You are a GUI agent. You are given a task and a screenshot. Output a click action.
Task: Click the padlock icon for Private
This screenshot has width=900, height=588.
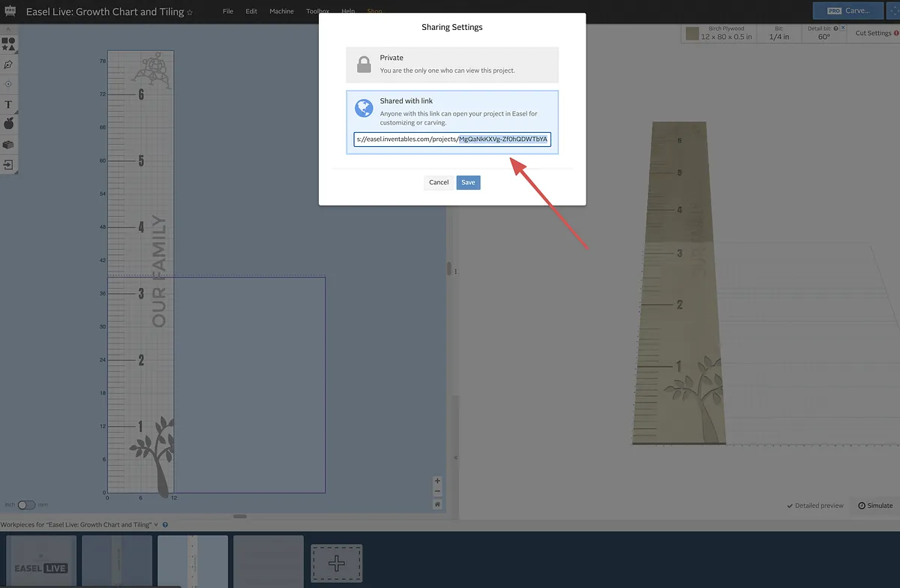coord(364,64)
